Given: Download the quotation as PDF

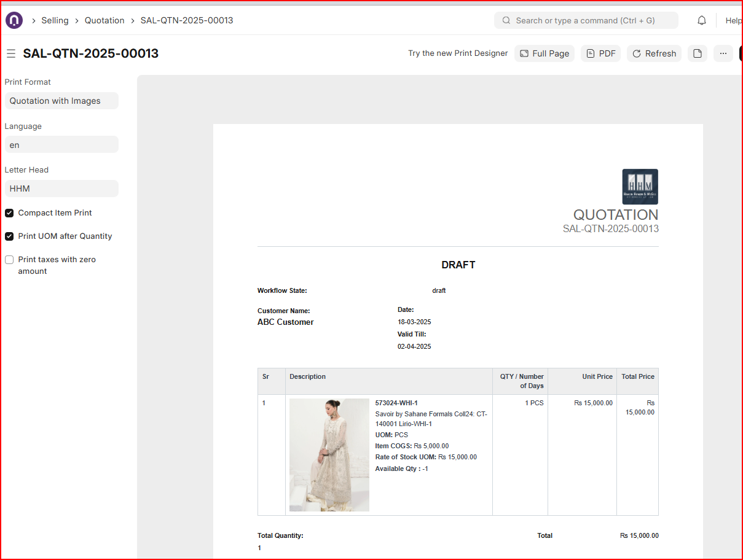Looking at the screenshot, I should coord(600,53).
